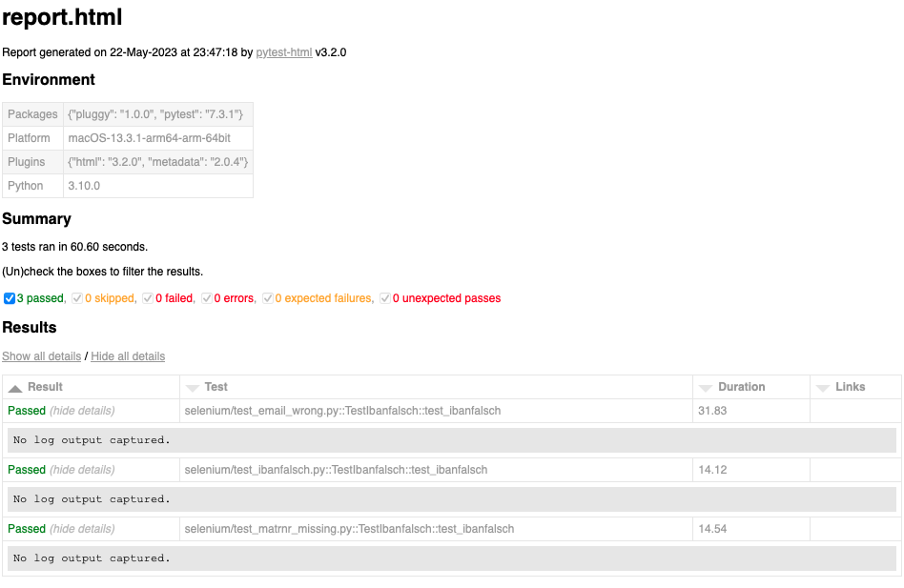Toggle the 0 failed filter checkbox

[148, 298]
